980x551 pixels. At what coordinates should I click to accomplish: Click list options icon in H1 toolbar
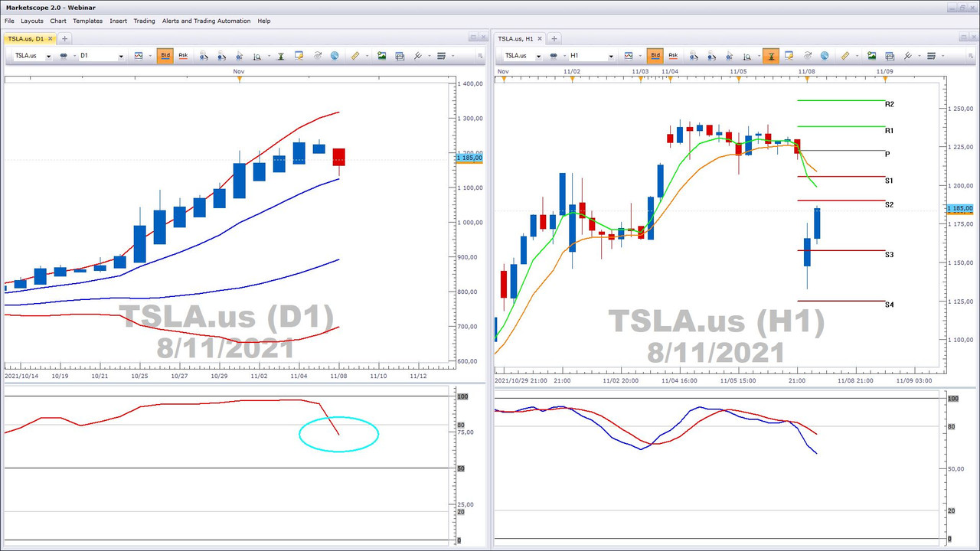pos(932,56)
